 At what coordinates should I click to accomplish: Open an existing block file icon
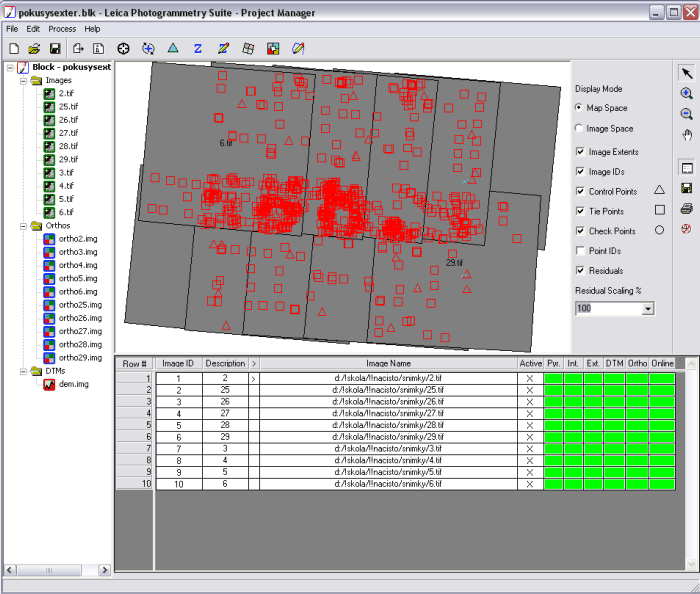click(x=34, y=49)
